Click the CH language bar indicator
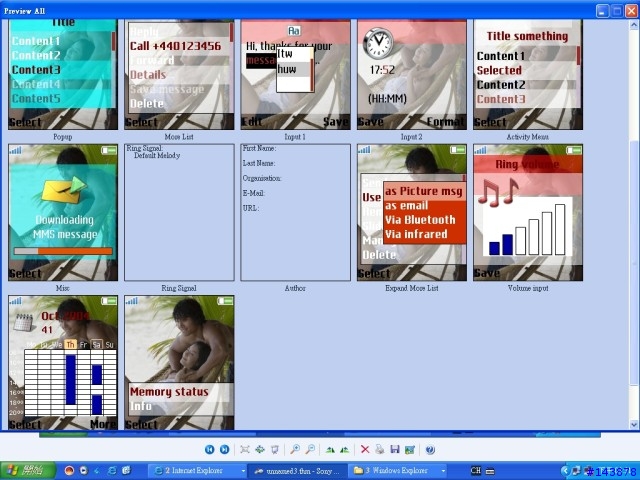Screen dimensions: 640x480 pos(476,471)
